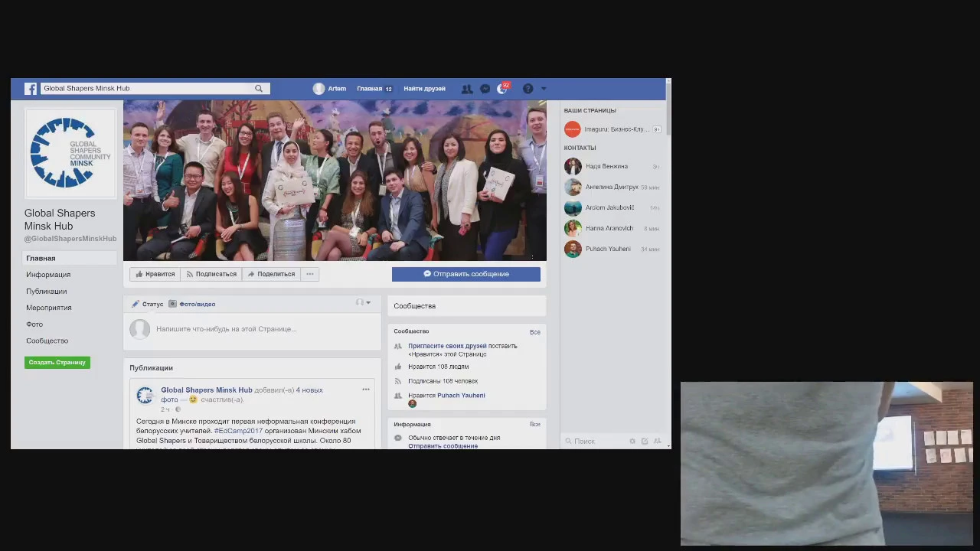
Task: Click Пригласите своих друзей link
Action: (447, 346)
